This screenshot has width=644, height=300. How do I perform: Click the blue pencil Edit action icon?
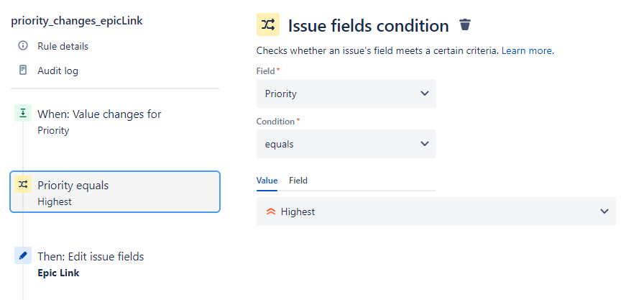coord(23,255)
